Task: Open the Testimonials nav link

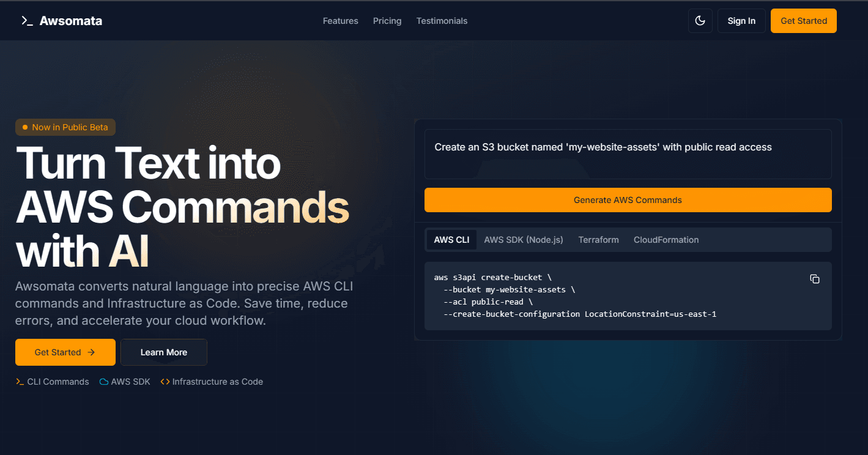Action: click(x=442, y=21)
